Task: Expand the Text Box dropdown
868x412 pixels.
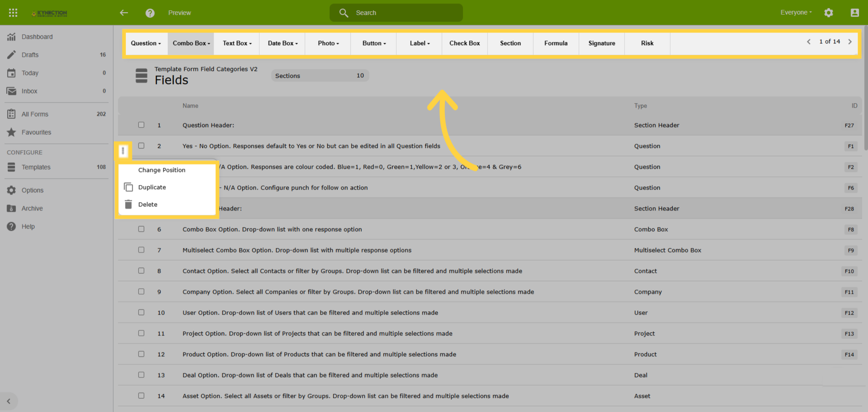Action: click(237, 43)
